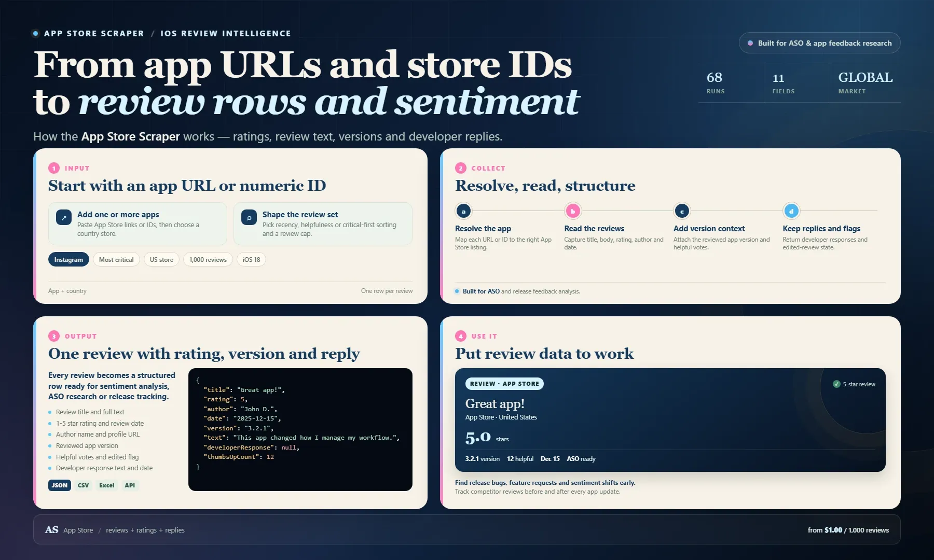Click the Dec 15 date label
Screen dimensions: 934x560
550,459
